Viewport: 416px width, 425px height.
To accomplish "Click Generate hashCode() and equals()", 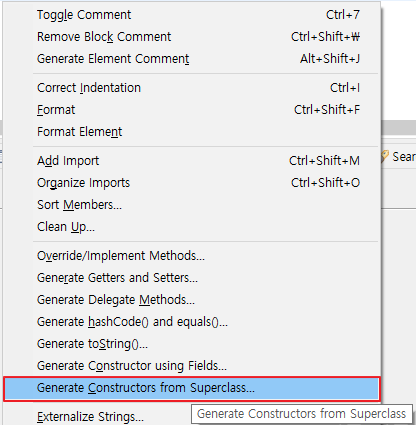I will click(192, 322).
